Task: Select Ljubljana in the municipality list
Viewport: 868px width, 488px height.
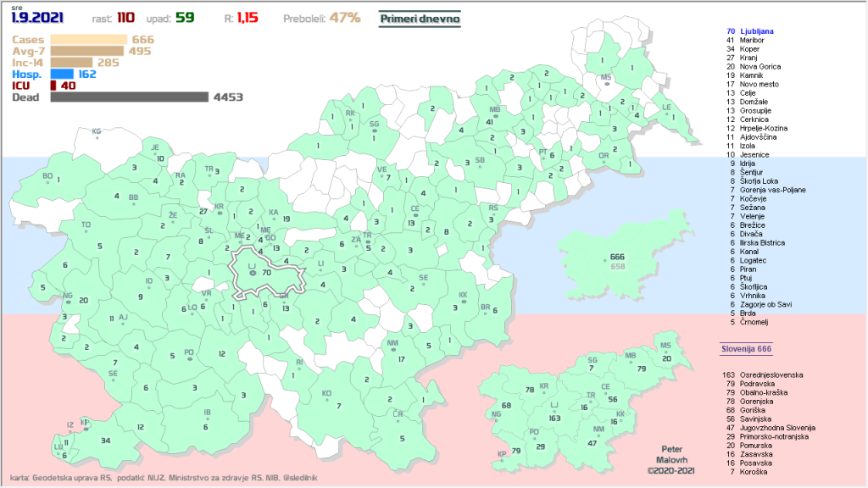Action: (x=757, y=31)
